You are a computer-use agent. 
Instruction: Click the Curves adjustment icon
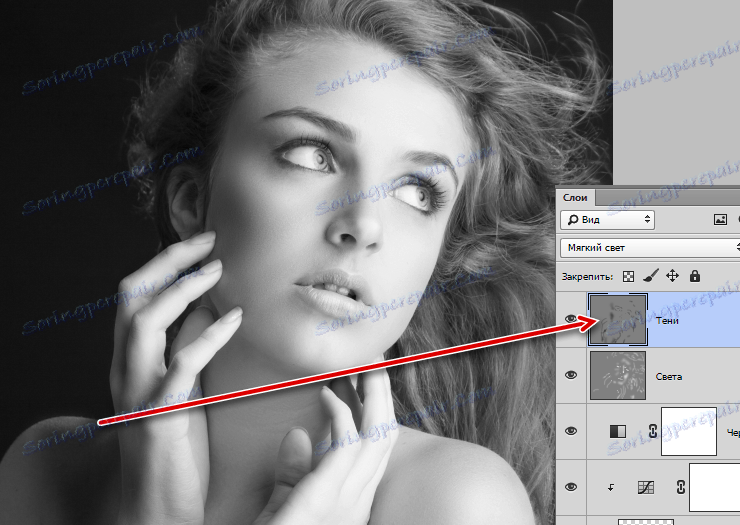tap(645, 487)
